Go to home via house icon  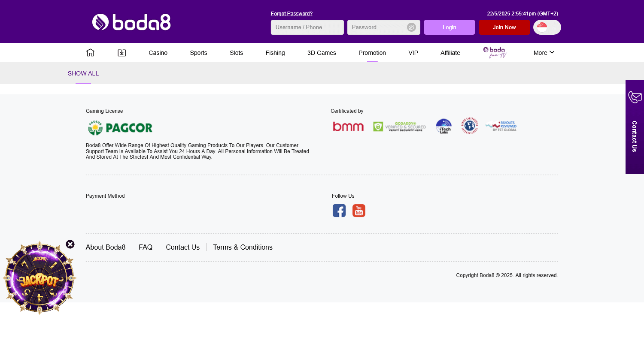[90, 52]
